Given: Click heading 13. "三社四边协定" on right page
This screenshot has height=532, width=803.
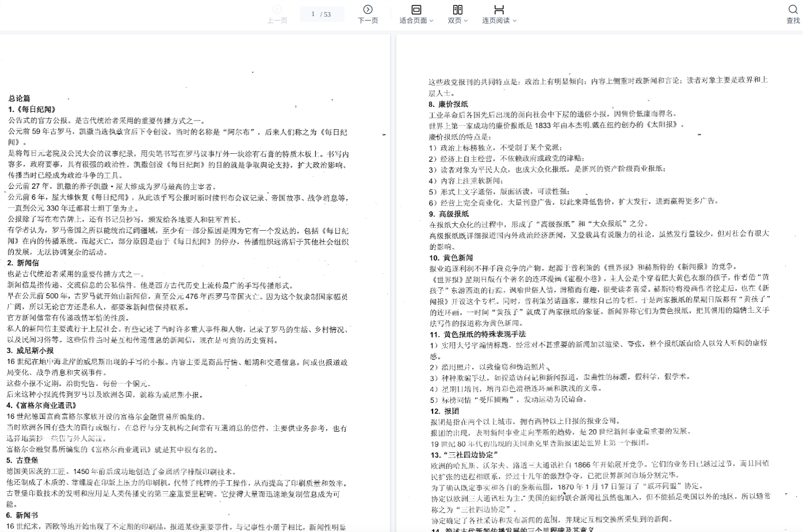Looking at the screenshot, I should coord(464,455).
